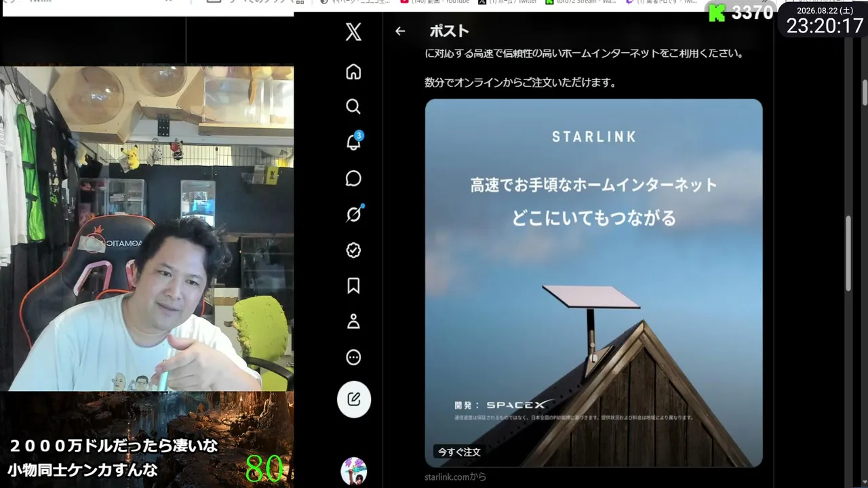Open the Grok icon in sidebar
Viewport: 868px width, 488px height.
pos(354,213)
